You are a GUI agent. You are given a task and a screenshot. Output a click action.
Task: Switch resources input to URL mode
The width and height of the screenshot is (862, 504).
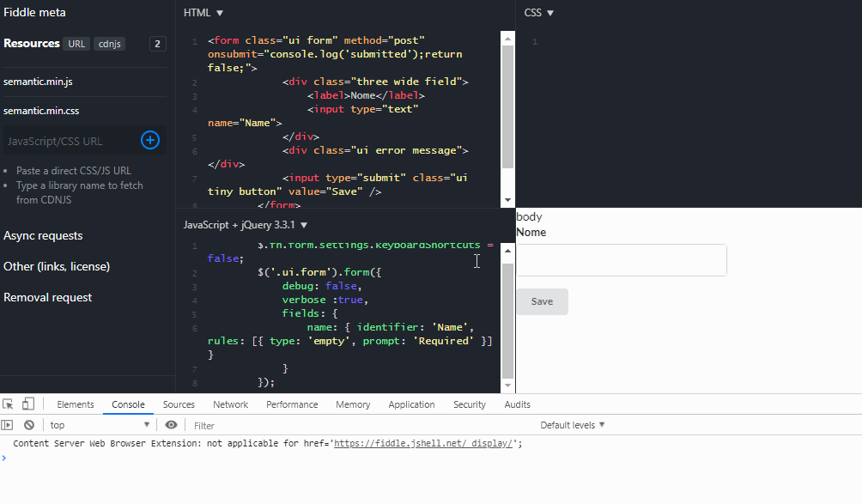click(76, 43)
